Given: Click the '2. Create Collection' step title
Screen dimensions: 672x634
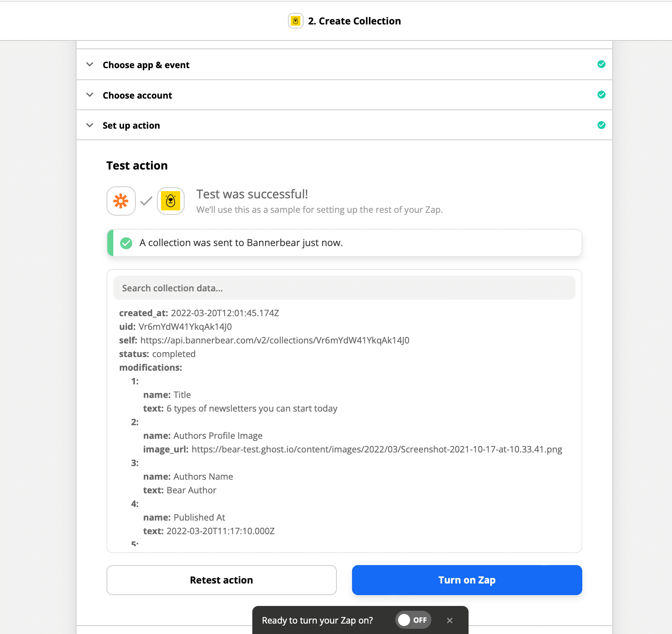Looking at the screenshot, I should pyautogui.click(x=354, y=21).
